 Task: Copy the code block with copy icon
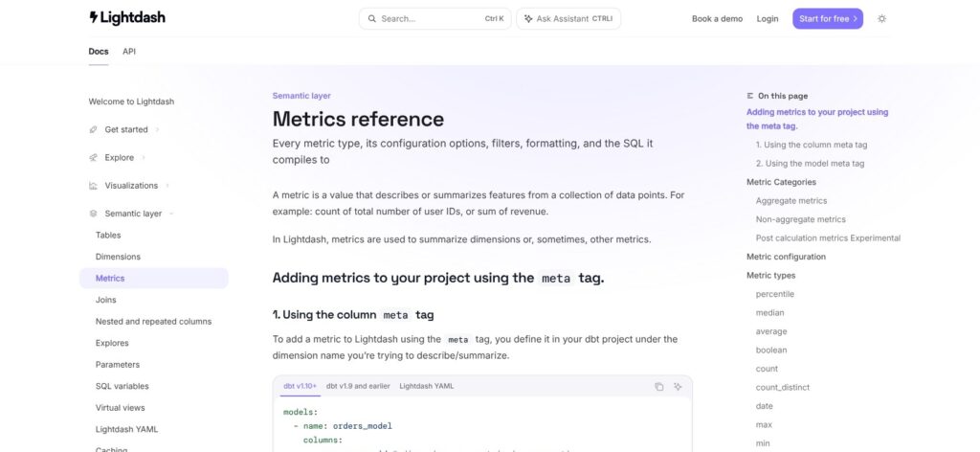tap(658, 386)
